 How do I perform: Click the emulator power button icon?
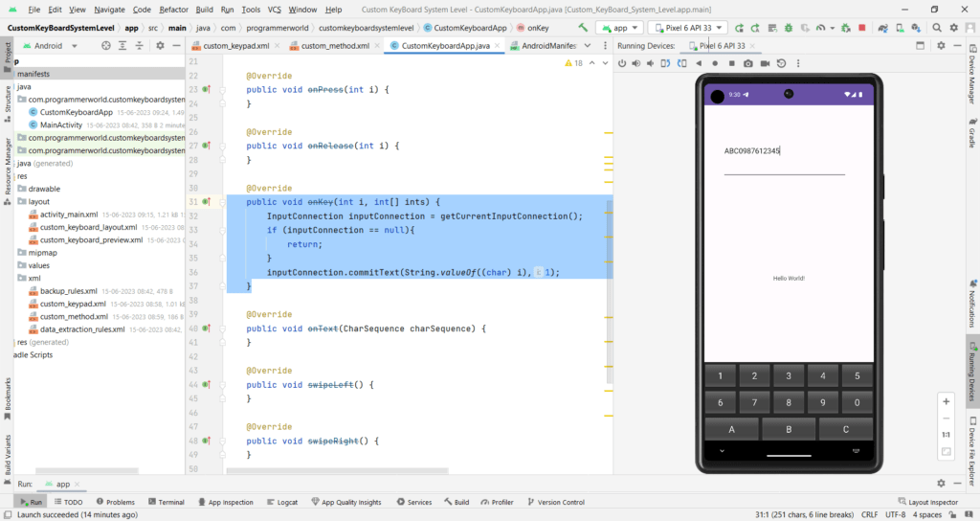622,63
